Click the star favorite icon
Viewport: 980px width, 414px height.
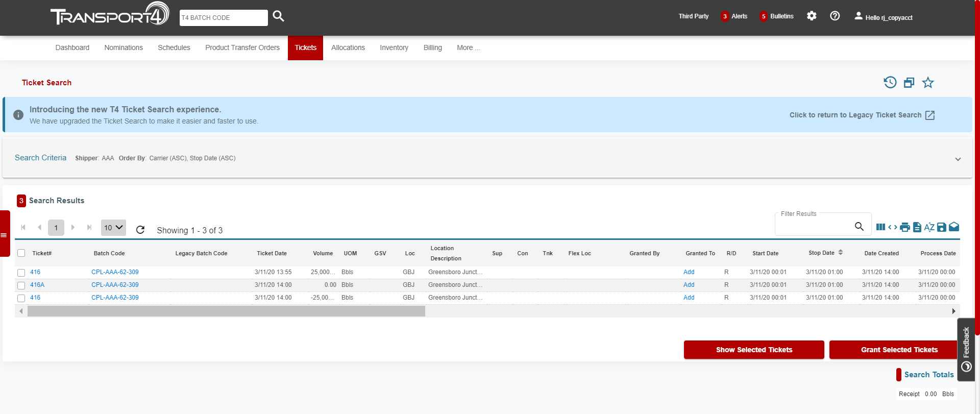click(x=928, y=83)
